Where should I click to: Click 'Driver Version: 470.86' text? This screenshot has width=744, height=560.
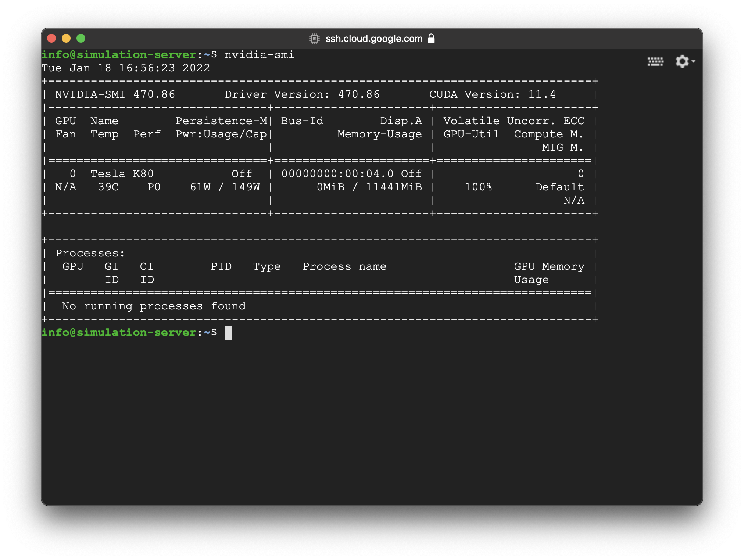point(302,94)
